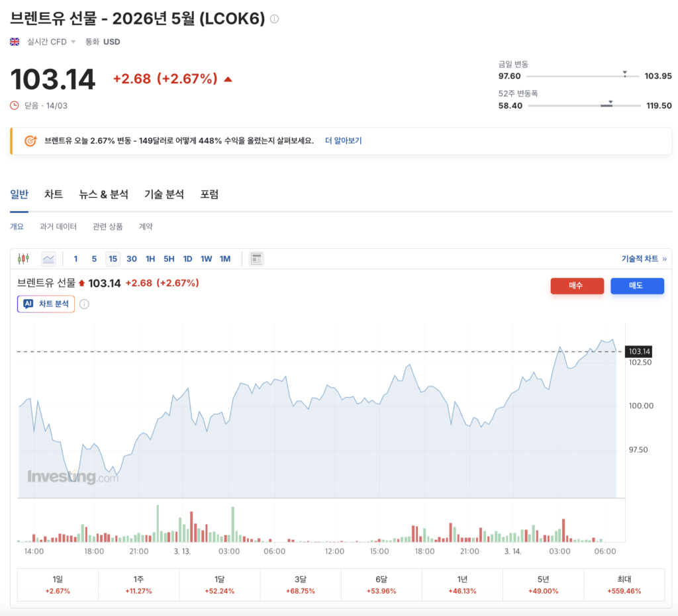This screenshot has width=678, height=616.
Task: Click the 52주 변동폭 range slider
Action: [x=585, y=106]
